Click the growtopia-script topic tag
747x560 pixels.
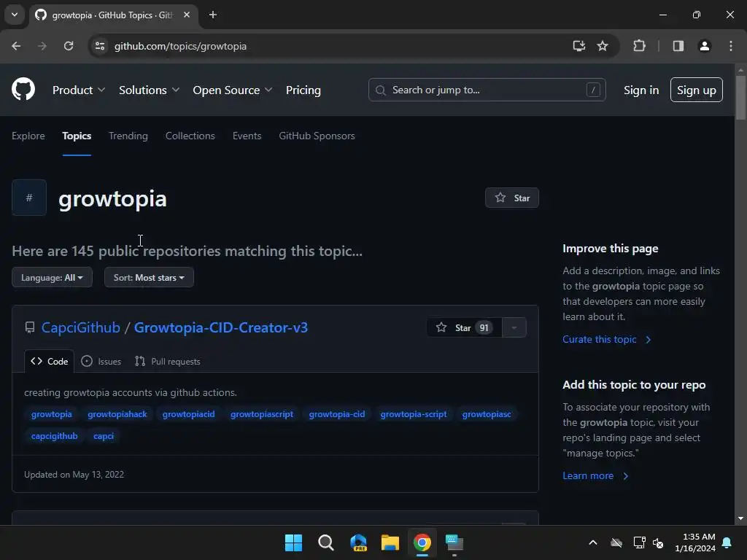pyautogui.click(x=414, y=414)
